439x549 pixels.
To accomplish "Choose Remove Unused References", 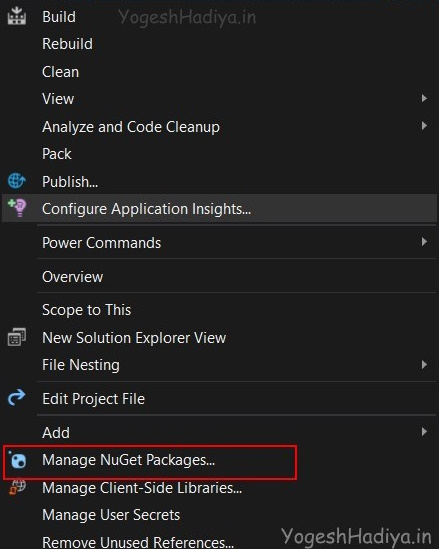I will click(138, 542).
